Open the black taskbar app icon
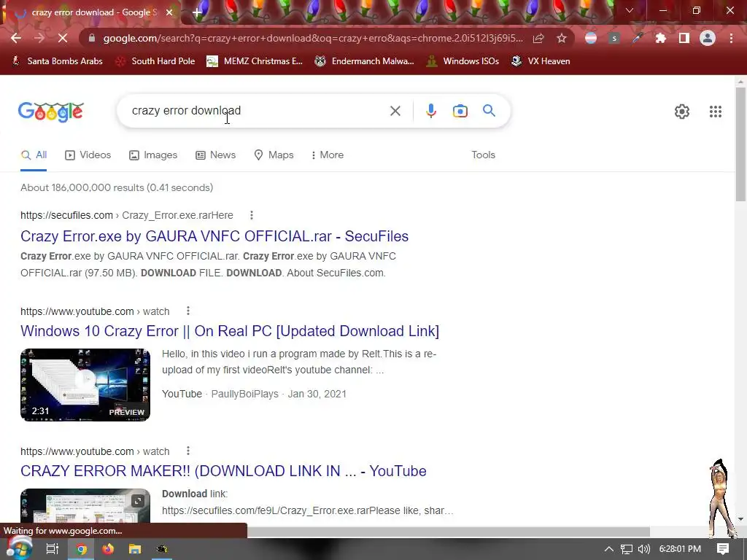 coord(162,549)
